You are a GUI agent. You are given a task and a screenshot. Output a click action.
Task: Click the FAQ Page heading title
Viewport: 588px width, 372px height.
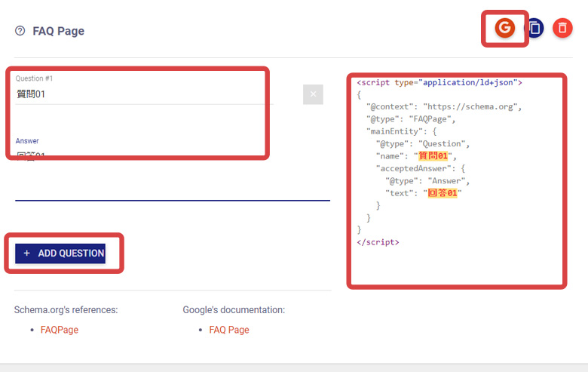(x=58, y=31)
